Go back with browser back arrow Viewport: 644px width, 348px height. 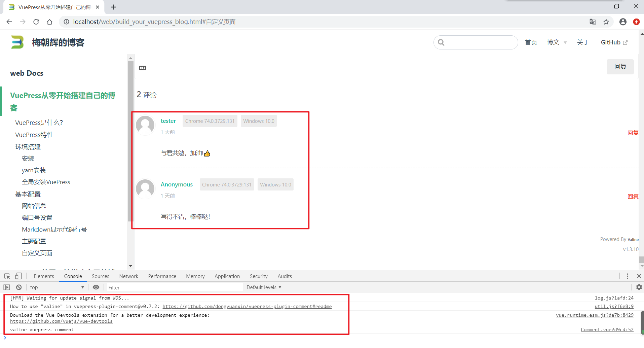tap(9, 22)
